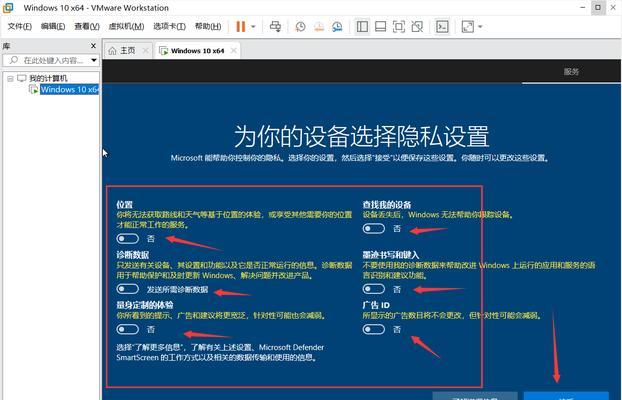Open the power options arrow beside the pause icon
The height and width of the screenshot is (400, 622).
coord(253,27)
